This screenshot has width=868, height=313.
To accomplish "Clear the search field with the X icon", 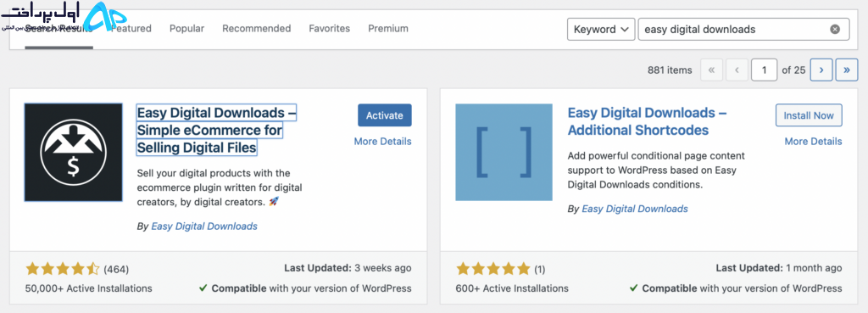I will (835, 30).
